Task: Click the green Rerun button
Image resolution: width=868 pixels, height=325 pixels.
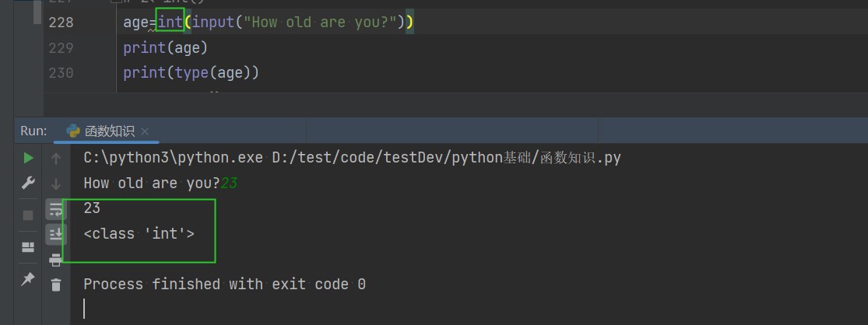Action: point(28,158)
